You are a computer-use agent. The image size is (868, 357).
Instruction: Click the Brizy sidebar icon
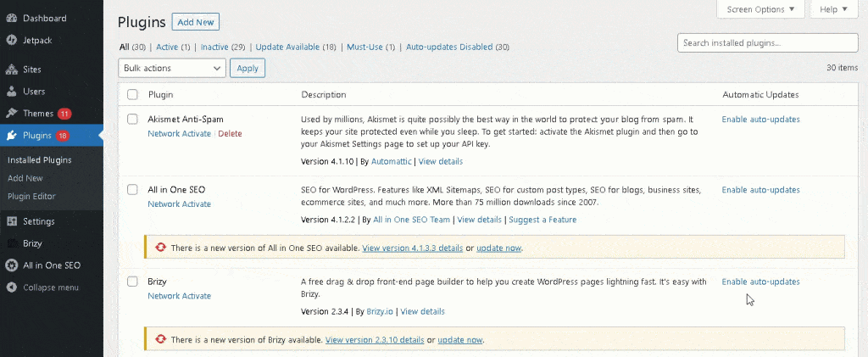(x=12, y=243)
